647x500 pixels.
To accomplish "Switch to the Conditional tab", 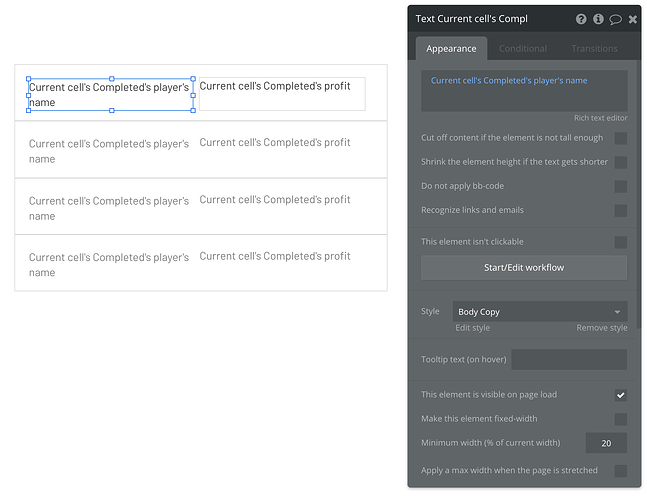I will click(523, 48).
